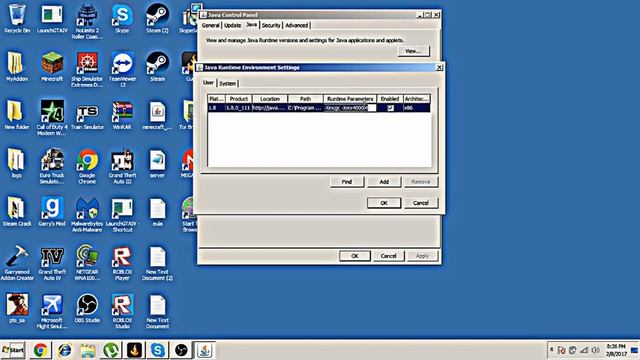Viewport: 640px width, 360px height.
Task: Open the ROBLOX Studio desktop icon
Action: coord(122,311)
